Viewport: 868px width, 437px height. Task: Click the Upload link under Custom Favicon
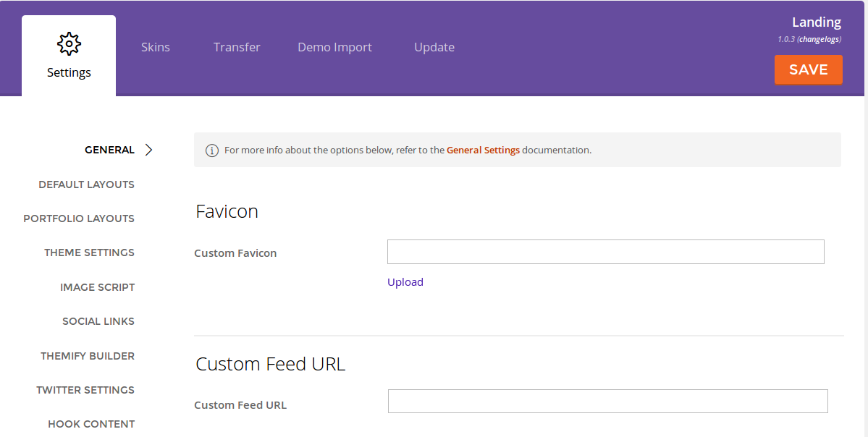click(405, 282)
